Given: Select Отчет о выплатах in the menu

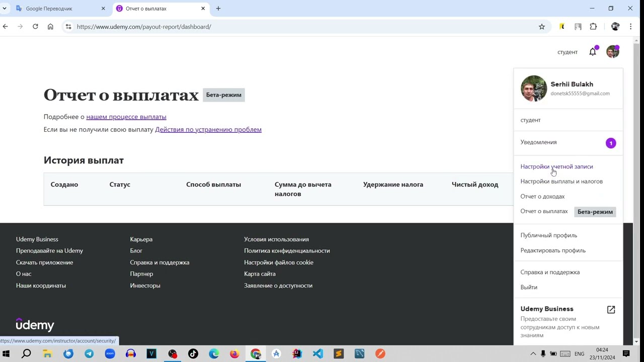Looking at the screenshot, I should pos(544,211).
